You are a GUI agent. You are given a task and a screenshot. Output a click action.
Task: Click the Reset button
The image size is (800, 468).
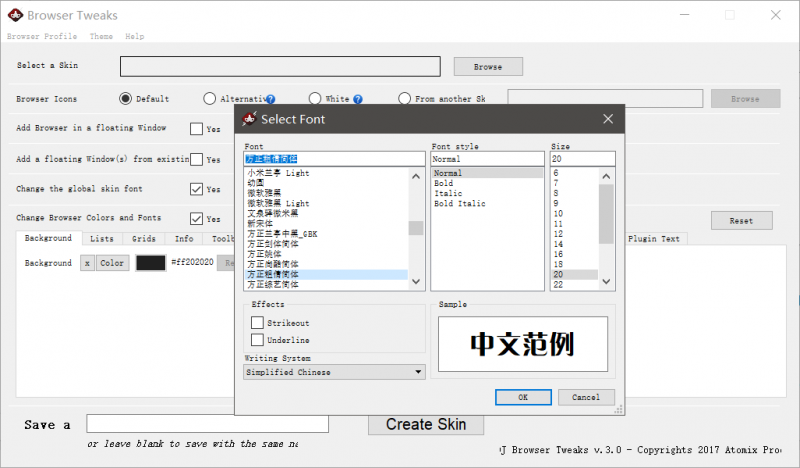tap(741, 220)
